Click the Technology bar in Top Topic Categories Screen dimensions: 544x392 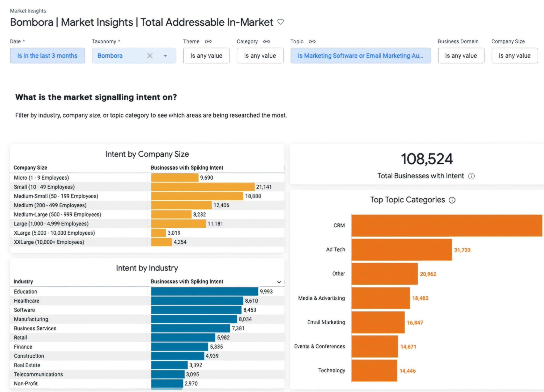tap(374, 371)
